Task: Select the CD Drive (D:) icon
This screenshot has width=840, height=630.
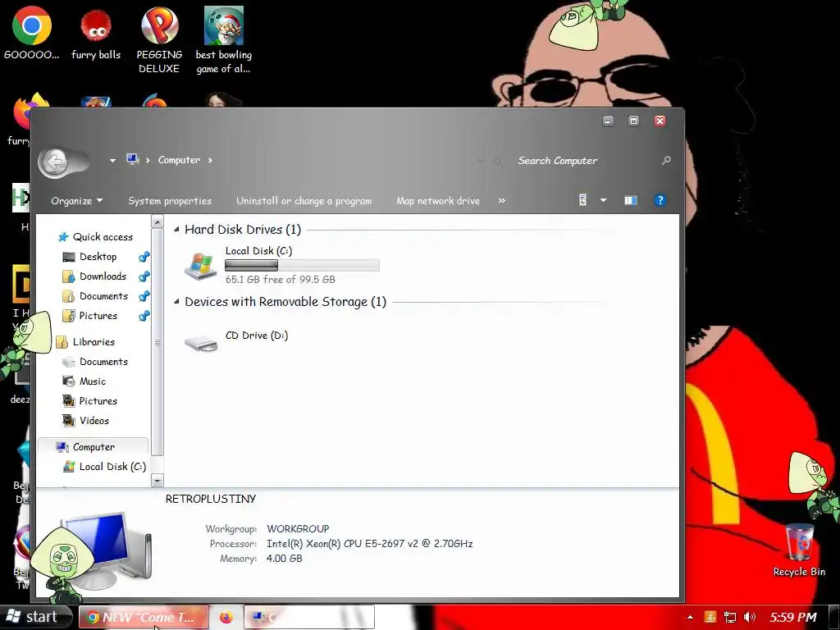Action: point(201,343)
